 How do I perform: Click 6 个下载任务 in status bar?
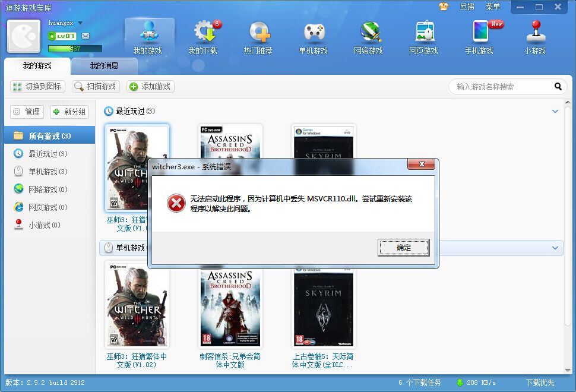pyautogui.click(x=419, y=382)
